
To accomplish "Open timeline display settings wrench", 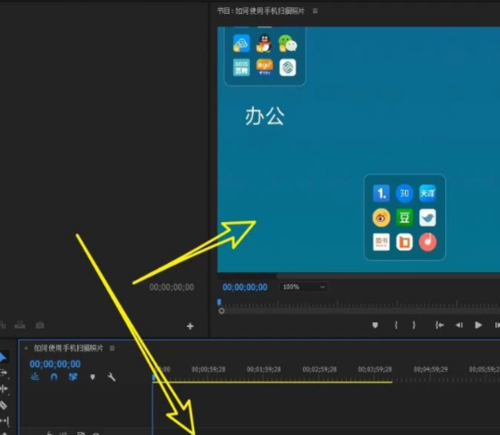I will [x=112, y=377].
